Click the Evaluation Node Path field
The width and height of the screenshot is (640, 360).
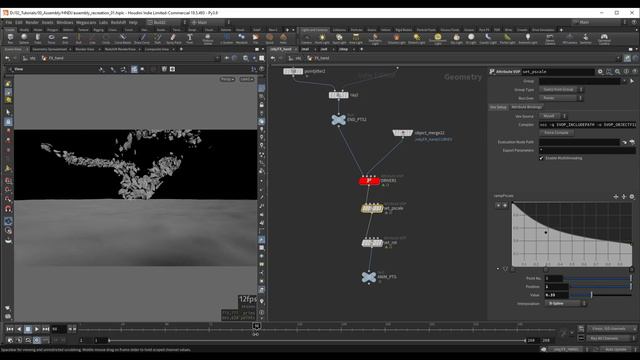579,142
